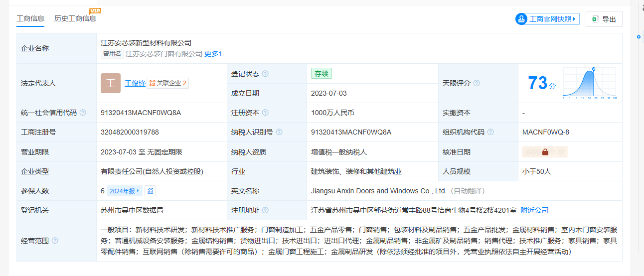The height and width of the screenshot is (276, 644).
Task: Click the 导出 export button
Action: coord(604,19)
